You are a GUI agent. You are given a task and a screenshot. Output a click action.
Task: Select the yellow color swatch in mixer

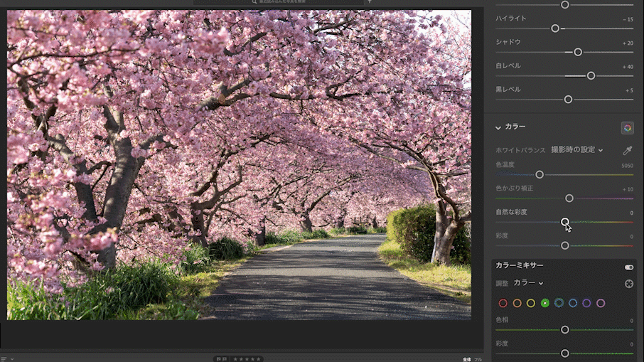531,303
